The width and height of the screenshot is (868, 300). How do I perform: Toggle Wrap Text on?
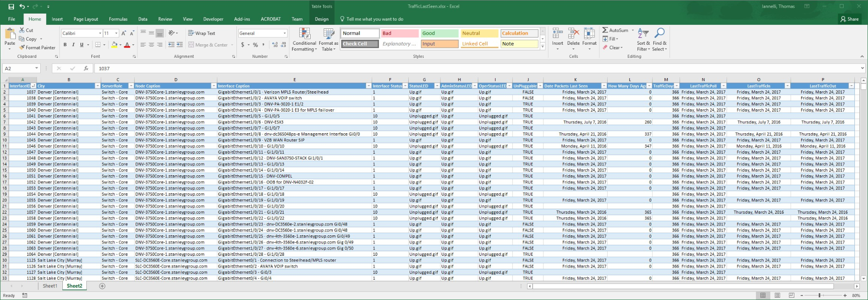[x=202, y=33]
